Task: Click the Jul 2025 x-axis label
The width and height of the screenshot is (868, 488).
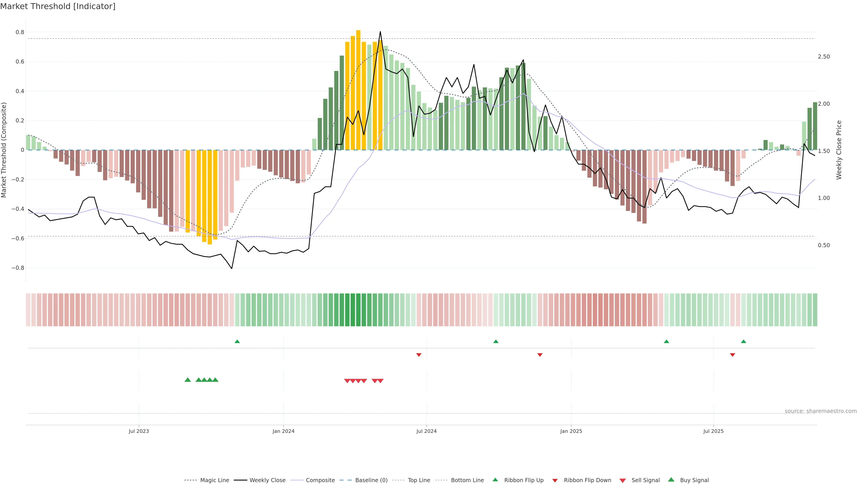Action: click(713, 431)
